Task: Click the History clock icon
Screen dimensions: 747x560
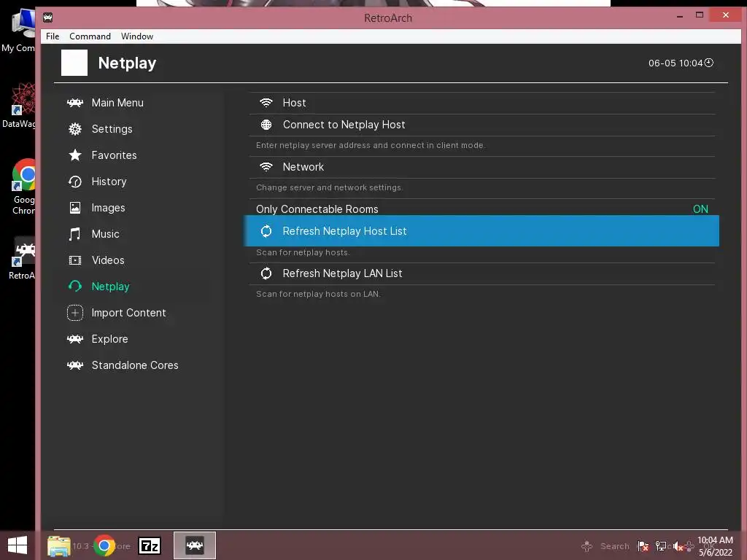Action: 75,182
